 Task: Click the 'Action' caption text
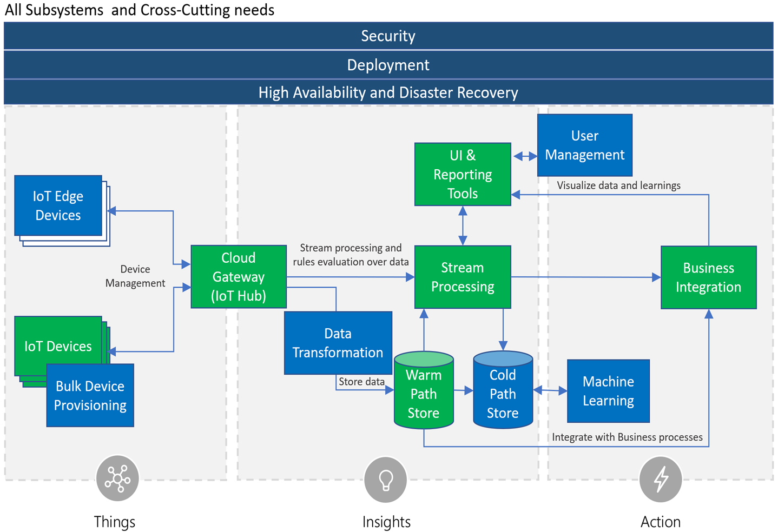pyautogui.click(x=661, y=522)
